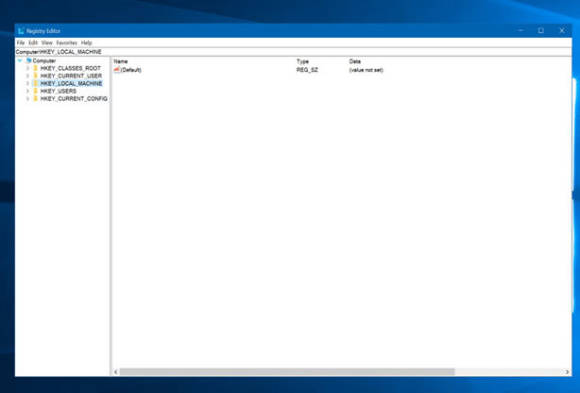The image size is (580, 393).
Task: Open the Favorites menu
Action: coord(67,43)
